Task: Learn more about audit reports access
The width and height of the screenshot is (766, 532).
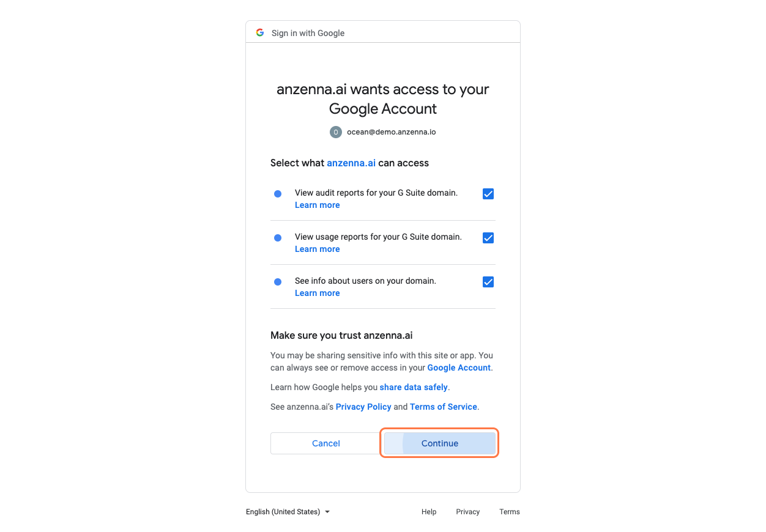Action: pyautogui.click(x=317, y=205)
